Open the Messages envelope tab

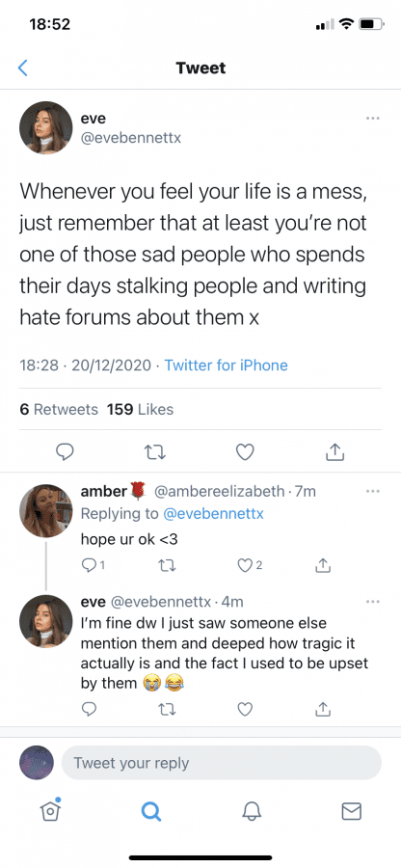[351, 811]
